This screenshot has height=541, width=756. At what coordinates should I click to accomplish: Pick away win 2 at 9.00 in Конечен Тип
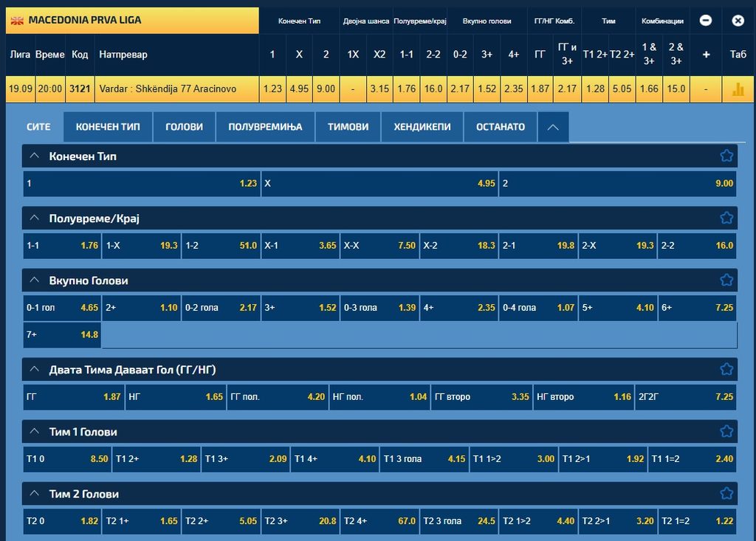click(618, 184)
